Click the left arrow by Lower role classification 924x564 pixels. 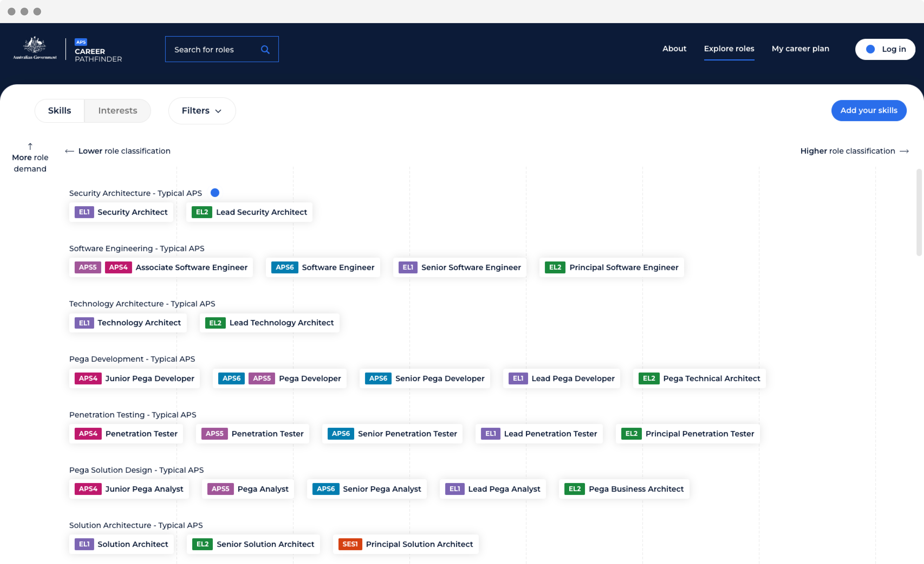69,151
